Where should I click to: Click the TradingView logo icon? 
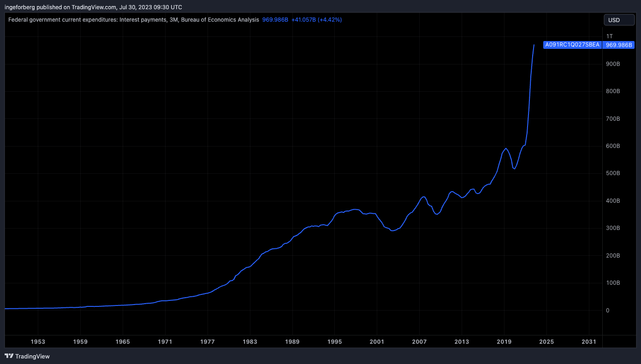9,356
